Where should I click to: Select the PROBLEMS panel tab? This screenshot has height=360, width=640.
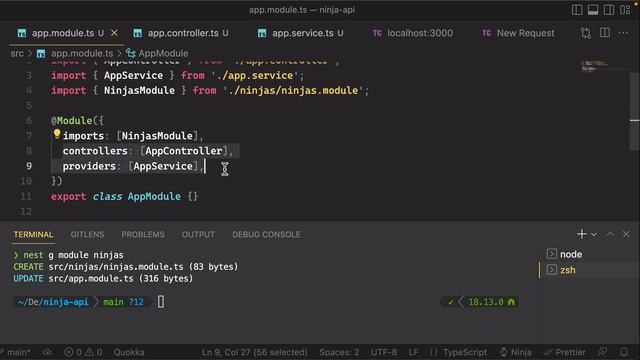(x=143, y=235)
